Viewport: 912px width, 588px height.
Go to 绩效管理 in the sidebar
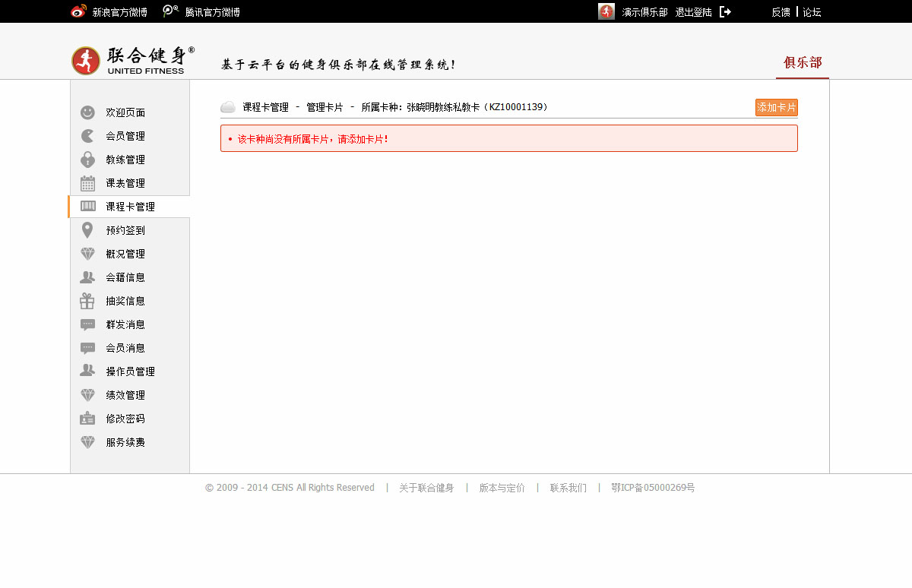pos(125,395)
